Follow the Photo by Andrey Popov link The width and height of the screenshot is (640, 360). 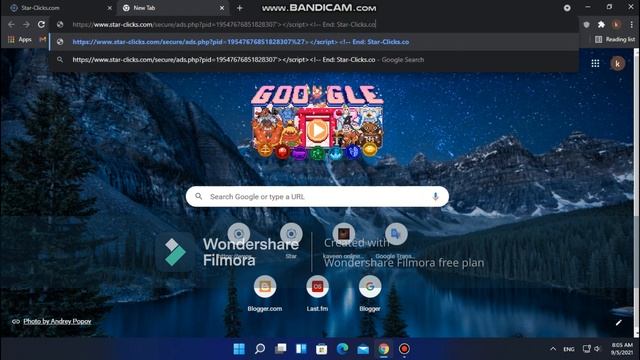[x=57, y=321]
